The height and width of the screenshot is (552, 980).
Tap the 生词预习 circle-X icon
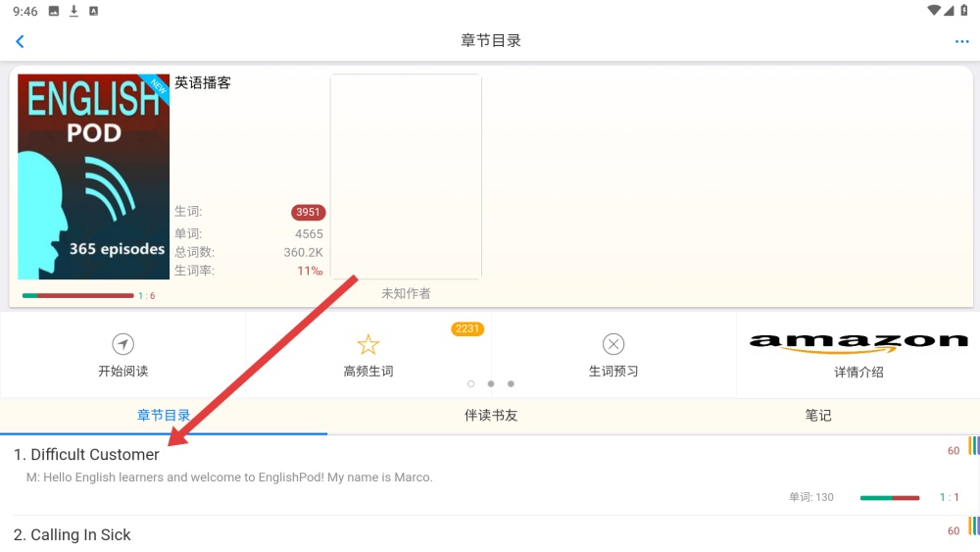(x=613, y=344)
